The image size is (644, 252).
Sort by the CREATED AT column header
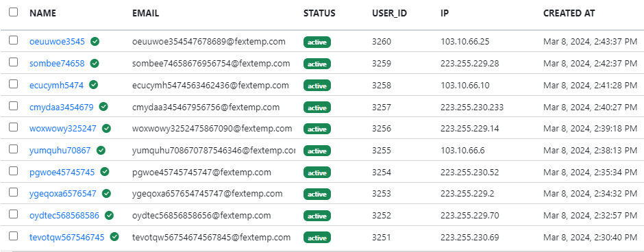[569, 13]
